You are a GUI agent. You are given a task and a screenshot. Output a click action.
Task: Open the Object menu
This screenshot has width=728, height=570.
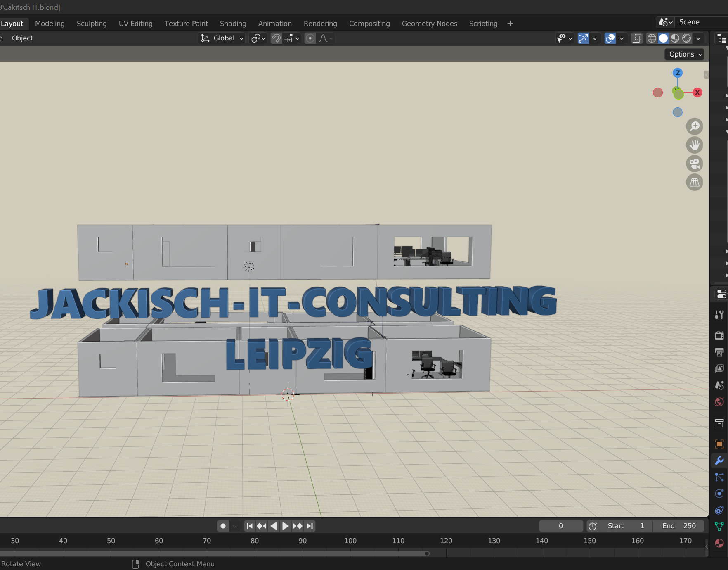22,38
